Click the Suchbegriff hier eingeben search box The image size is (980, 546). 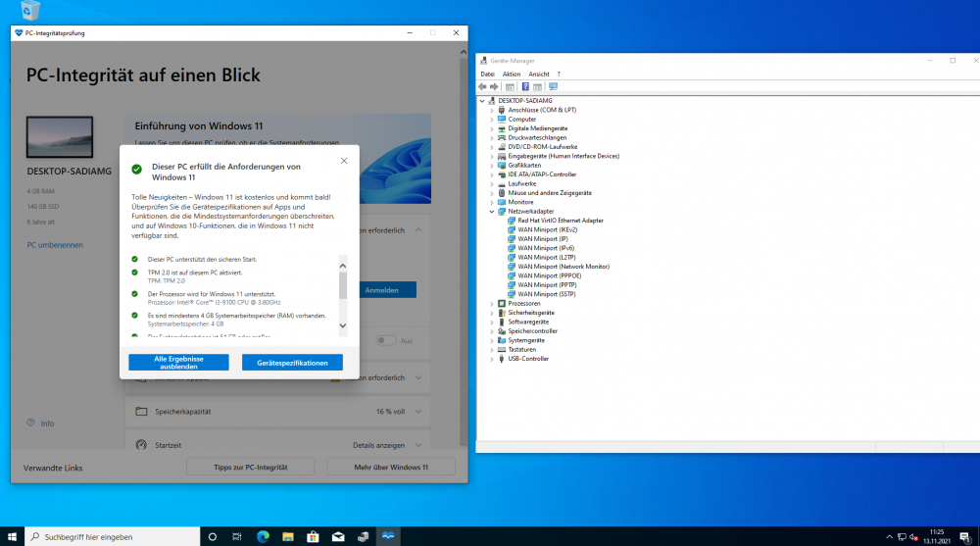[113, 536]
